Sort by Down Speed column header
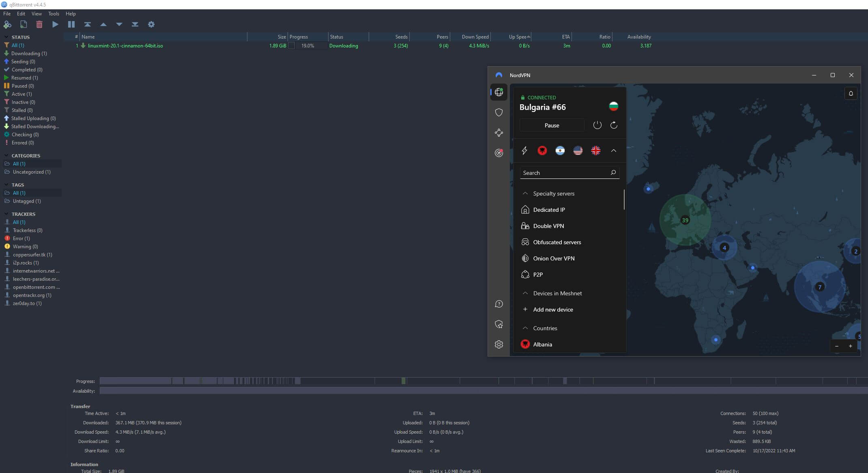 (x=471, y=37)
